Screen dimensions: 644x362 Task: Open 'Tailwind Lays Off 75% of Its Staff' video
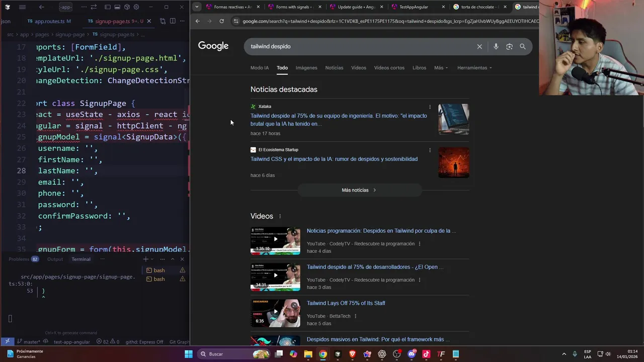click(x=346, y=303)
